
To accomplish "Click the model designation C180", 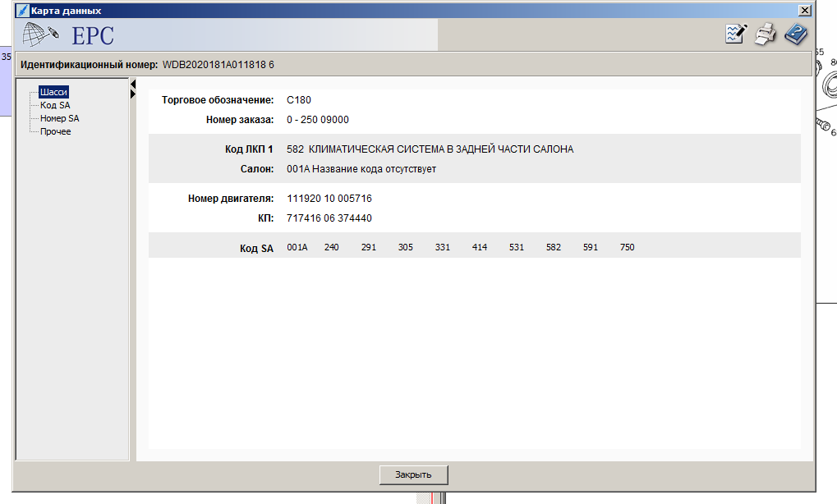I will point(299,100).
